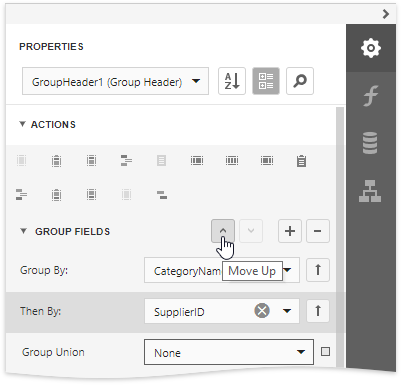The width and height of the screenshot is (401, 385).
Task: Open the Expressions f tab in the sidebar
Action: click(x=371, y=96)
